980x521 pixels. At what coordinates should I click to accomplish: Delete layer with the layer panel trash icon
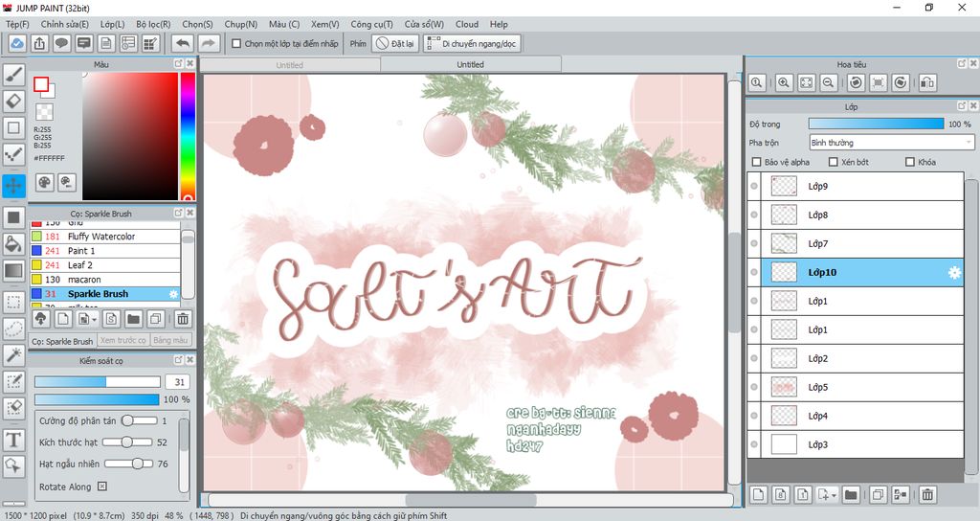(927, 495)
